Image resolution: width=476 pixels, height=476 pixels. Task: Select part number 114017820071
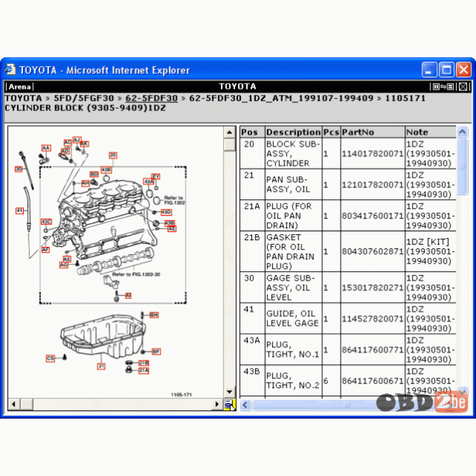[x=372, y=154]
